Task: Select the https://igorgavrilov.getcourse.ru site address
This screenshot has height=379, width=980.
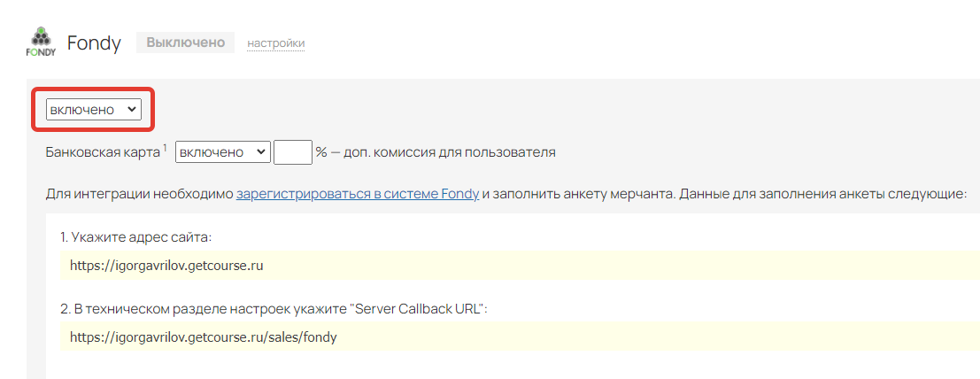Action: pyautogui.click(x=166, y=265)
